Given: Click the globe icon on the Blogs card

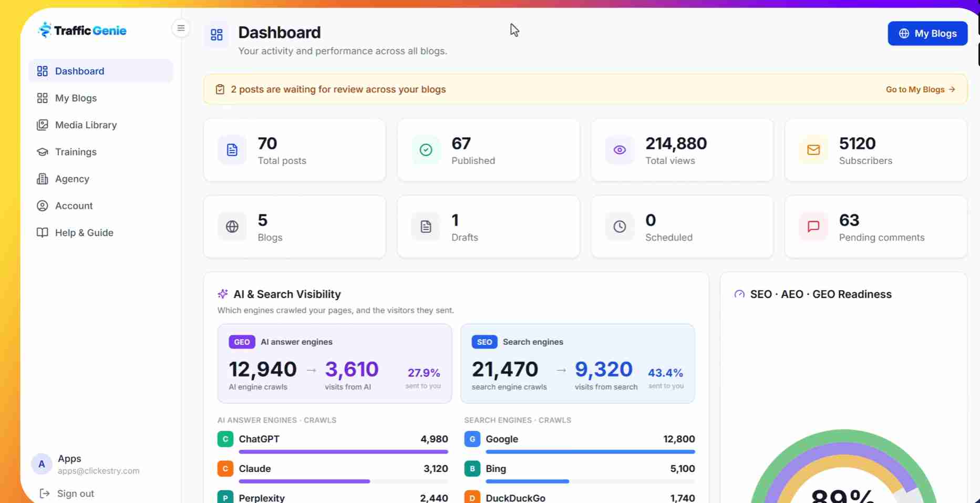Looking at the screenshot, I should pos(232,227).
